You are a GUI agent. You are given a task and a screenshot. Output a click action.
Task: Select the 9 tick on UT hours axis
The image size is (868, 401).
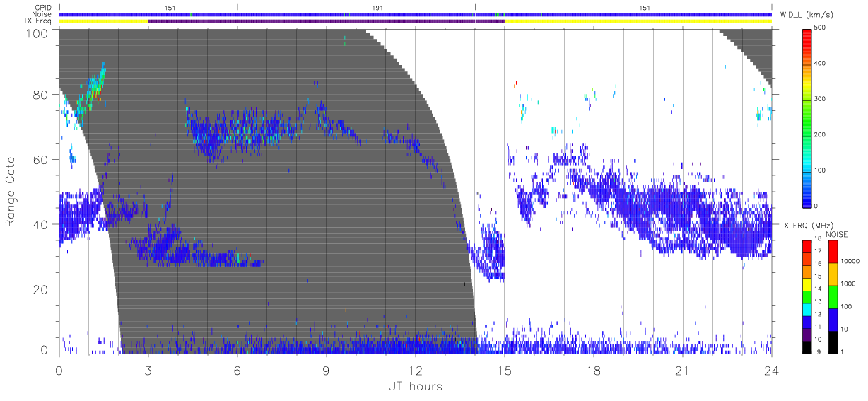pyautogui.click(x=327, y=370)
